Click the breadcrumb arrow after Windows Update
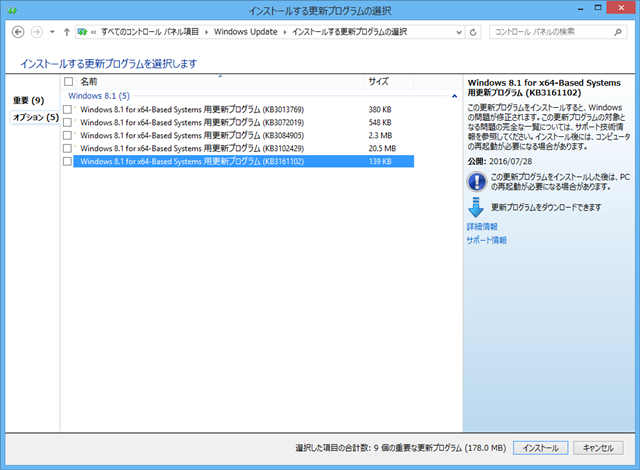Image resolution: width=640 pixels, height=470 pixels. click(285, 32)
